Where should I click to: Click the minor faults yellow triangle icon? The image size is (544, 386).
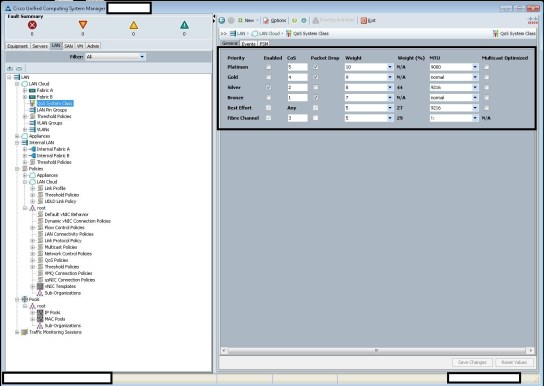pyautogui.click(x=134, y=25)
